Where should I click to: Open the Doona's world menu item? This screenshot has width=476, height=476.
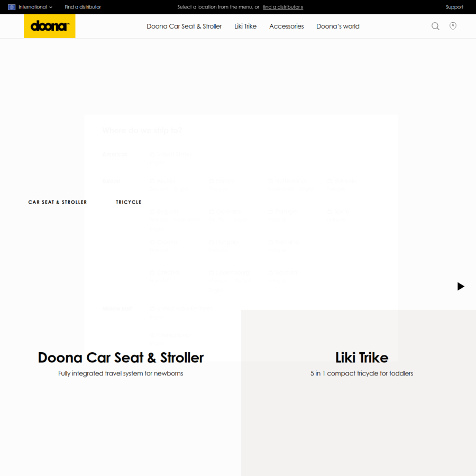point(337,26)
